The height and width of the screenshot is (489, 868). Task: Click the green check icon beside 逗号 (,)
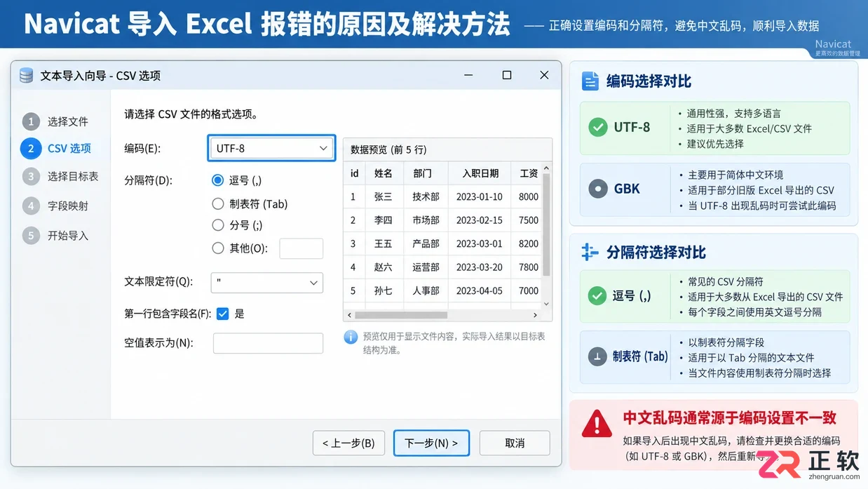(597, 295)
